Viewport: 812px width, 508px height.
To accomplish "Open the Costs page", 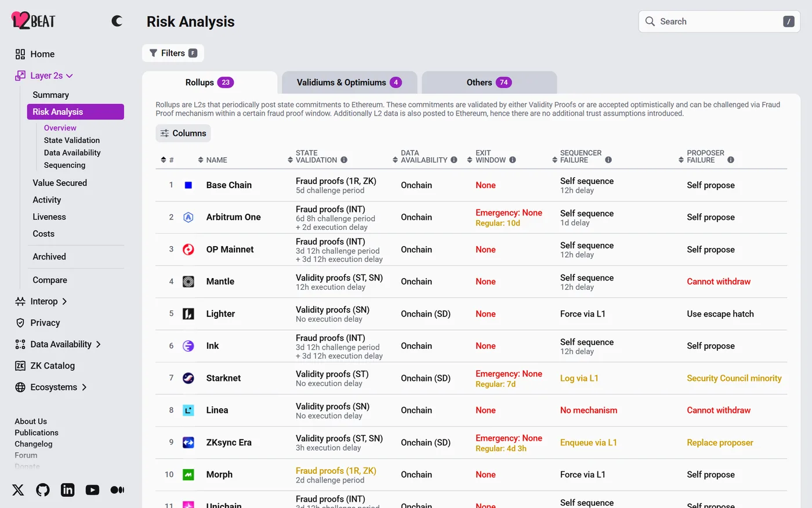I will [x=43, y=233].
